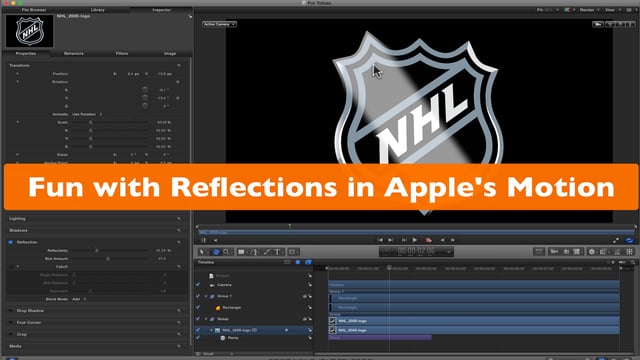Open the Active Camera dropdown
Image resolution: width=640 pixels, height=360 pixels.
(219, 24)
